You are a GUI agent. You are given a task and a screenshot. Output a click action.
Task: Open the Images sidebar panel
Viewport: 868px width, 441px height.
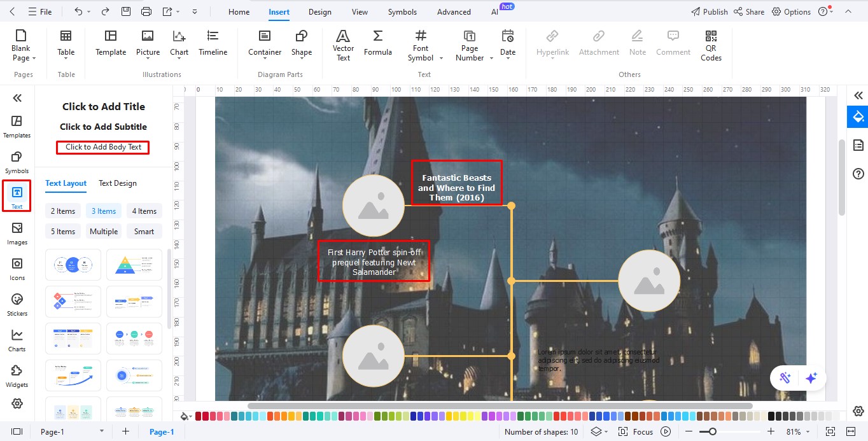pyautogui.click(x=17, y=233)
